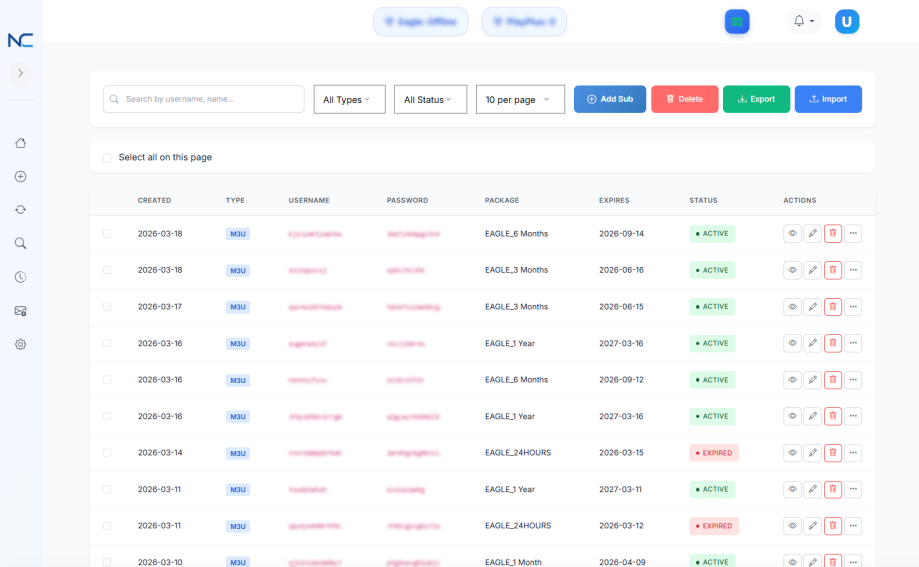Open the notifications bell menu
The height and width of the screenshot is (567, 919).
click(803, 21)
